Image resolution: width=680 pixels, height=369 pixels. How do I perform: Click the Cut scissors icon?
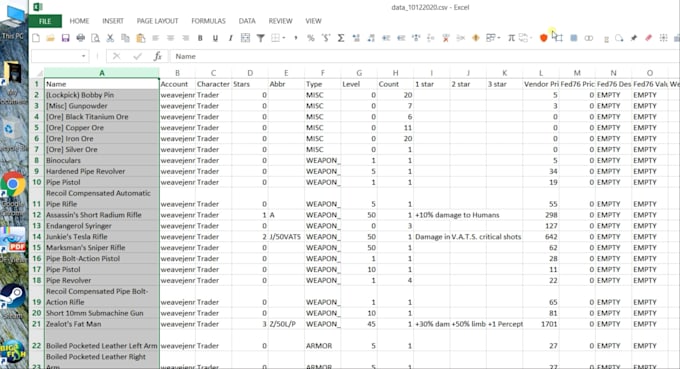coord(110,38)
